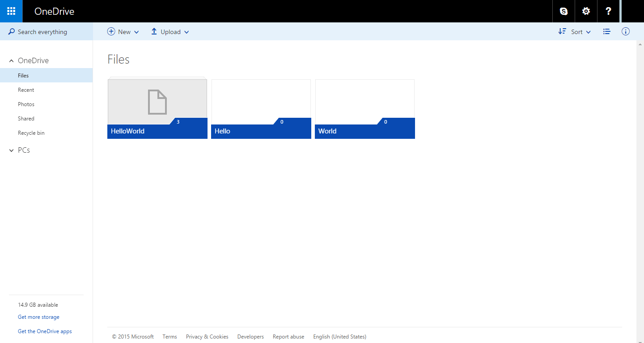
Task: Open the Sort dropdown chevron
Action: (x=589, y=32)
